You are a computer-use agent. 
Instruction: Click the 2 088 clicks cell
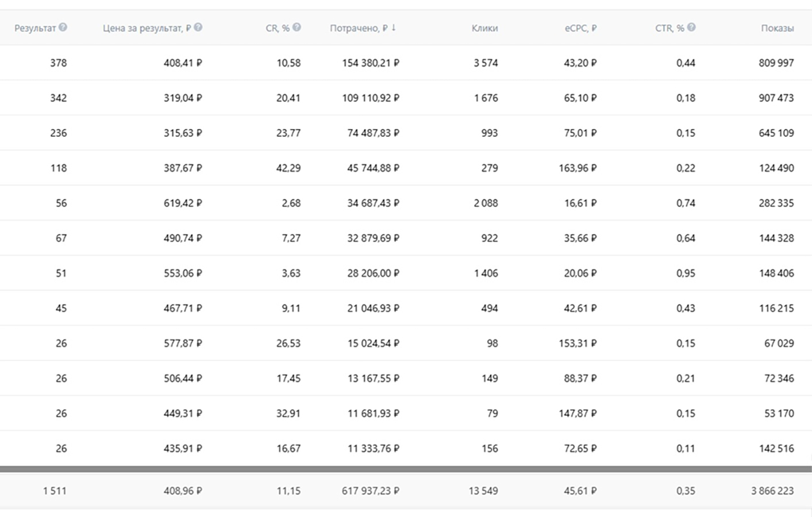pyautogui.click(x=486, y=203)
